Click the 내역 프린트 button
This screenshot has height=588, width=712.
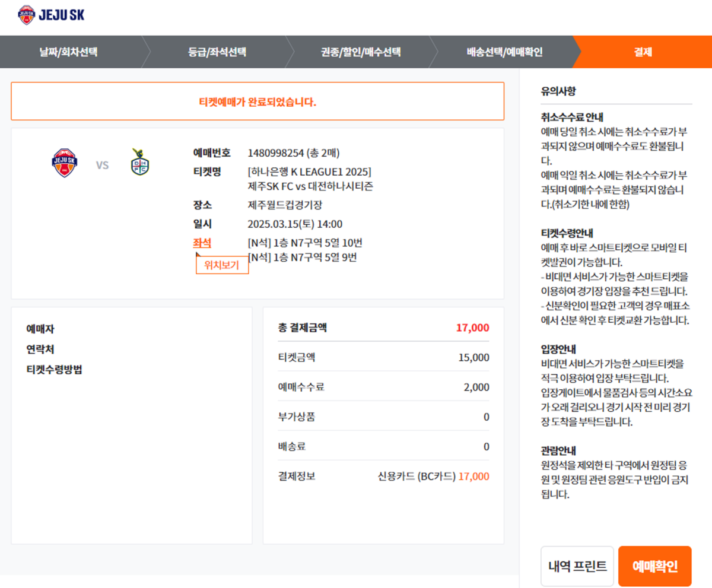577,566
